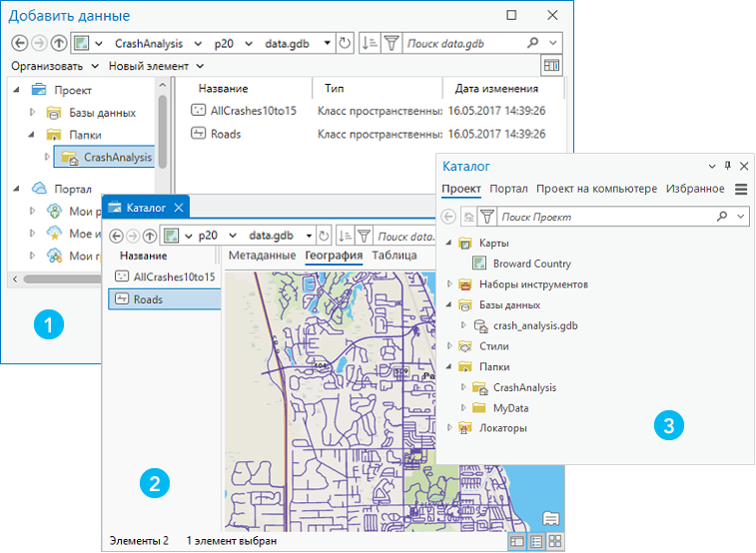Viewport: 756px width, 553px height.
Task: Open the hamburger menu in Каталог pane
Action: click(x=741, y=189)
